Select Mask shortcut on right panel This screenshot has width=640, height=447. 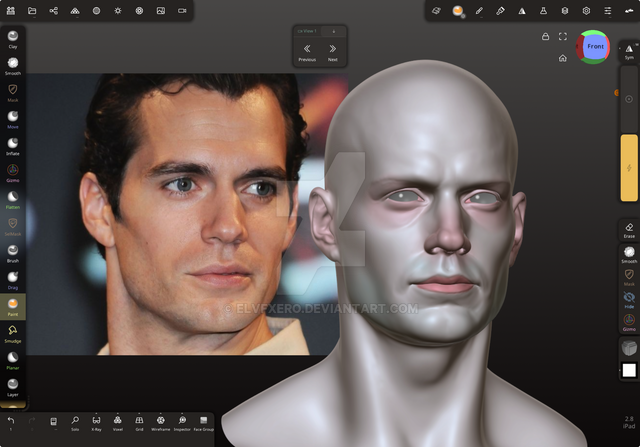click(x=629, y=278)
